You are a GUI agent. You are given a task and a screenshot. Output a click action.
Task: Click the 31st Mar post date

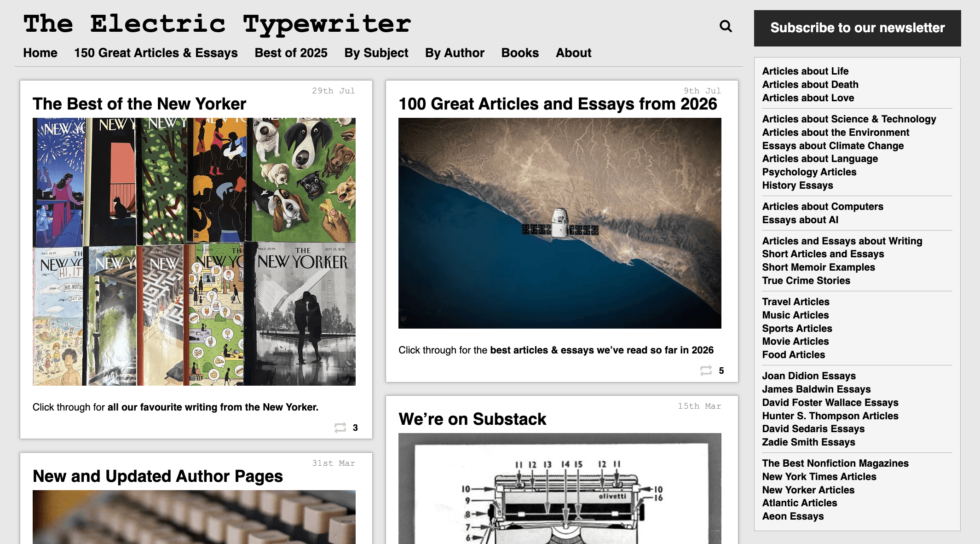coord(334,463)
